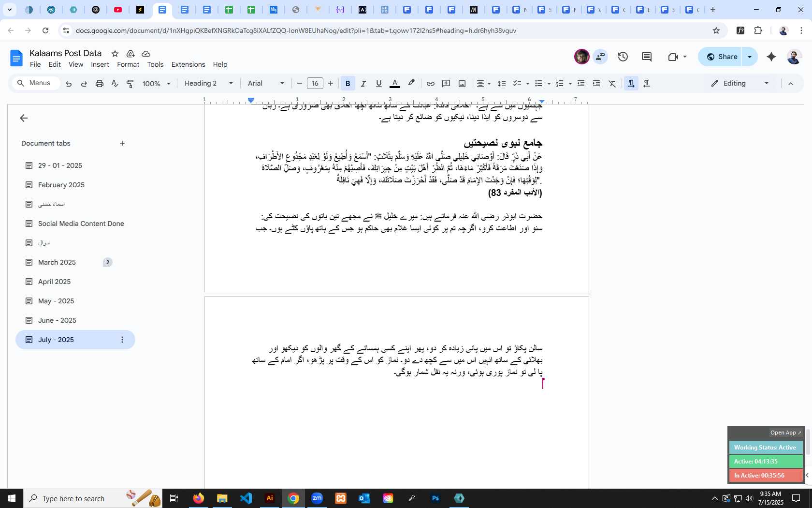Image resolution: width=812 pixels, height=508 pixels.
Task: Open the Editing mode dropdown
Action: (740, 84)
